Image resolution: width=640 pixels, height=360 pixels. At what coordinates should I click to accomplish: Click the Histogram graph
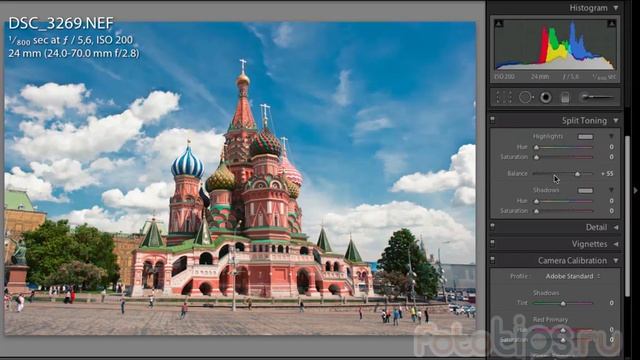pos(555,44)
